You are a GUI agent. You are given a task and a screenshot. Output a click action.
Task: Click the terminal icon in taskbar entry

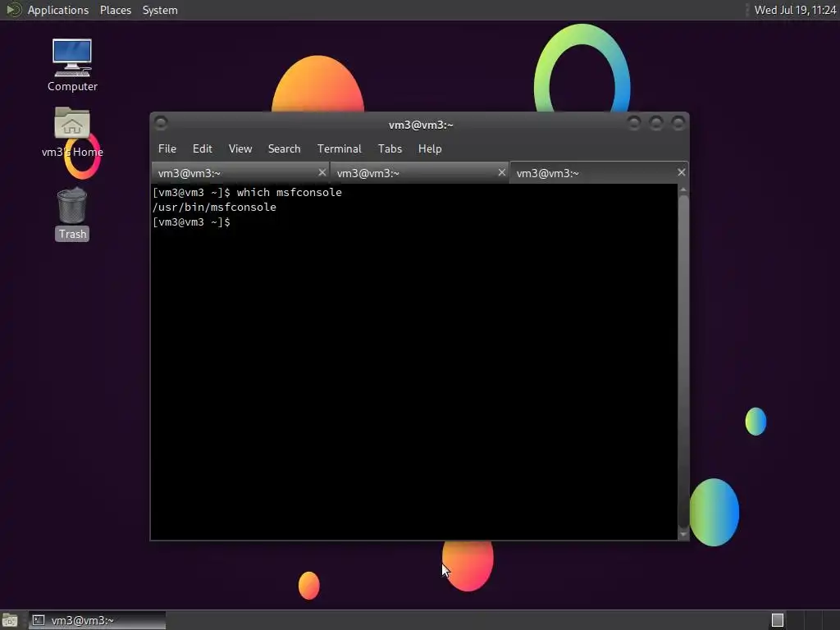point(38,620)
